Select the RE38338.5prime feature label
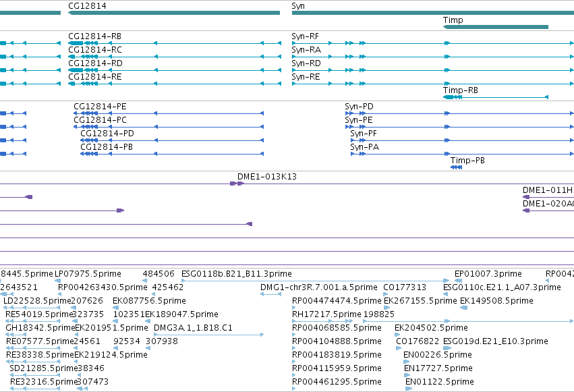 (x=40, y=355)
